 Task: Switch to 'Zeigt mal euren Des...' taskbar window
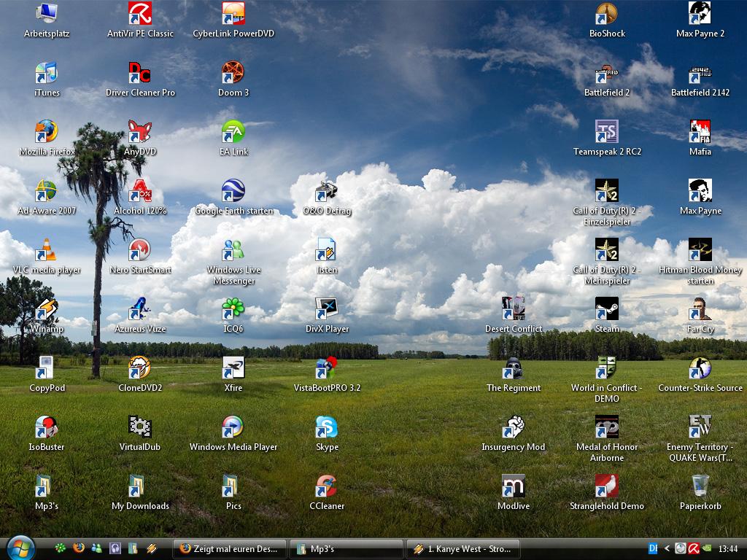(229, 548)
